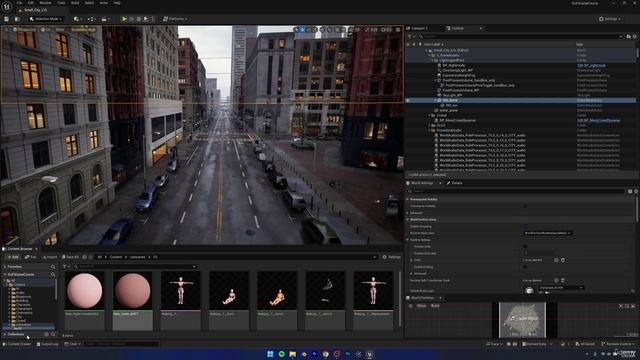Viewport: 640px width, 360px height.
Task: Open the Windows Start menu
Action: (270, 354)
